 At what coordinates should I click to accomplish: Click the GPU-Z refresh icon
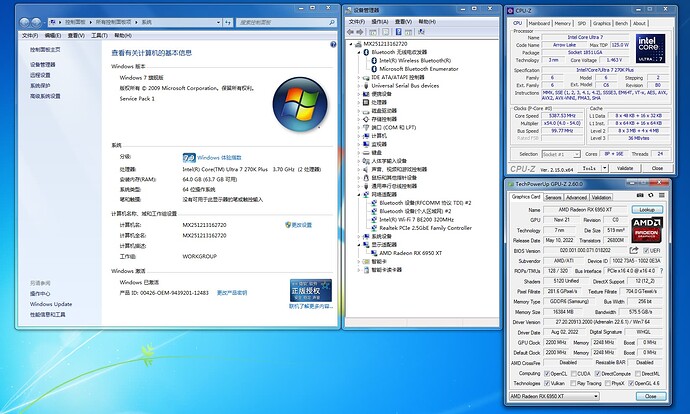pos(651,195)
